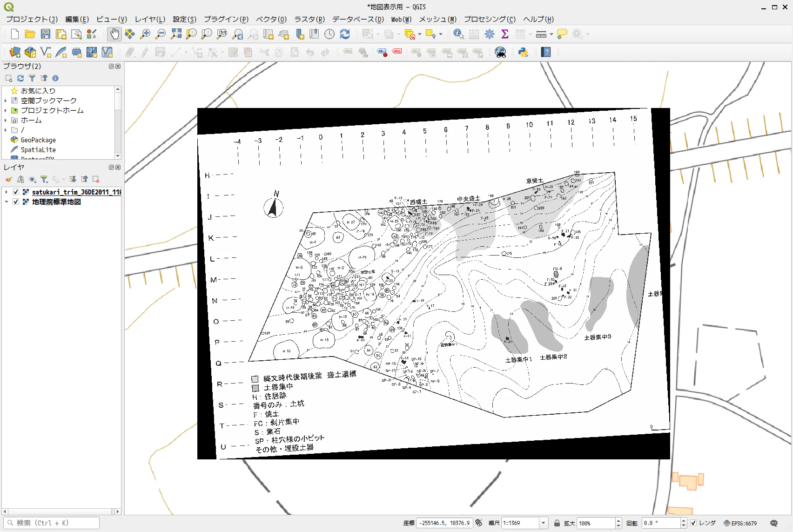Open the Python console icon
The image size is (793, 532).
click(x=523, y=52)
